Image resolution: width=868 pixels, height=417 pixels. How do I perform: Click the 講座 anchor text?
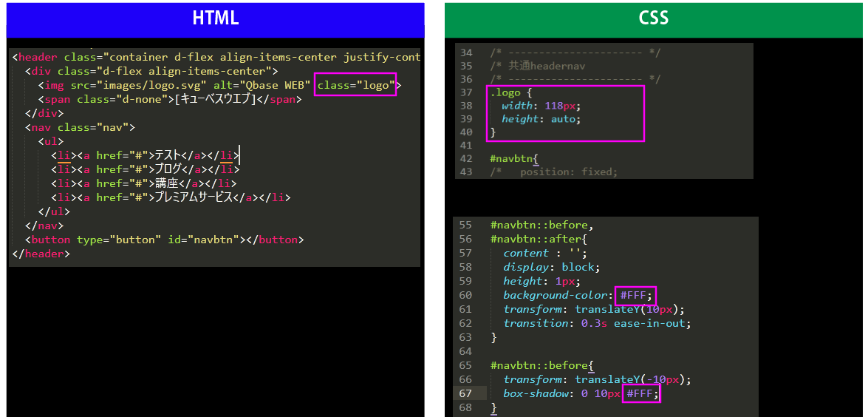click(x=164, y=183)
